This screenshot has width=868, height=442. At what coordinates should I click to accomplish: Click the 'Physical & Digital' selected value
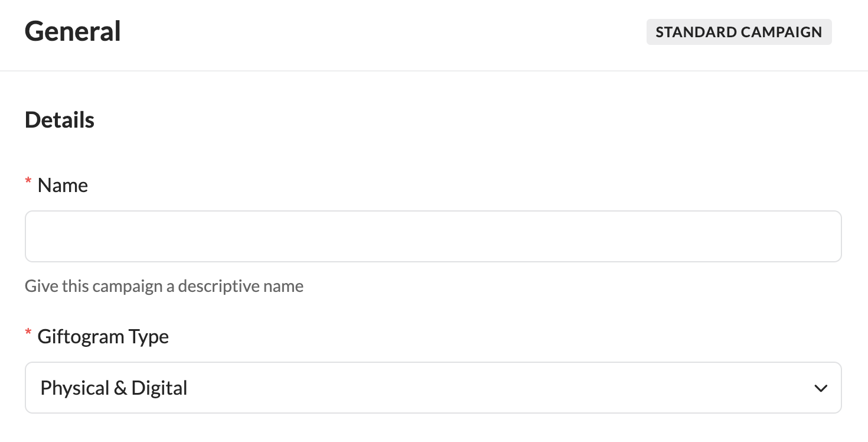(x=114, y=388)
